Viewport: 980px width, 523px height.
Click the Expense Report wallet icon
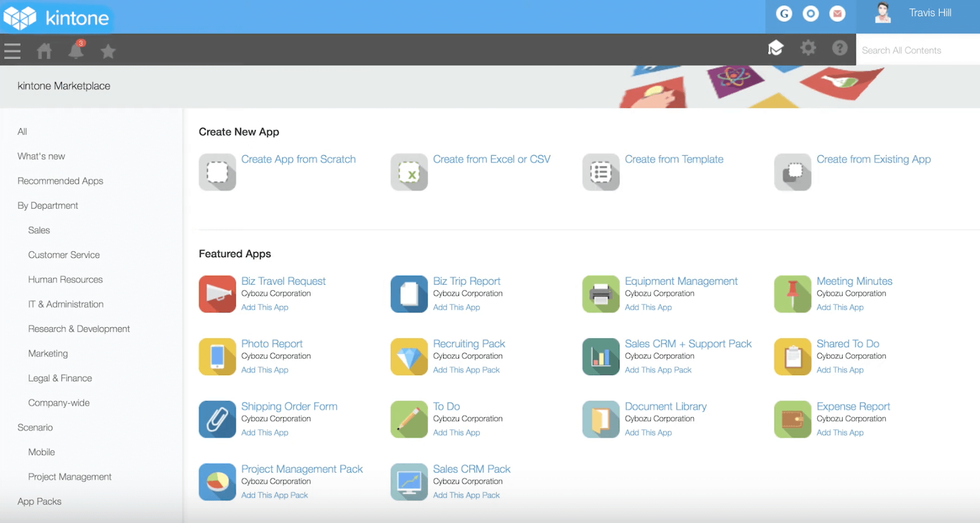pos(793,420)
